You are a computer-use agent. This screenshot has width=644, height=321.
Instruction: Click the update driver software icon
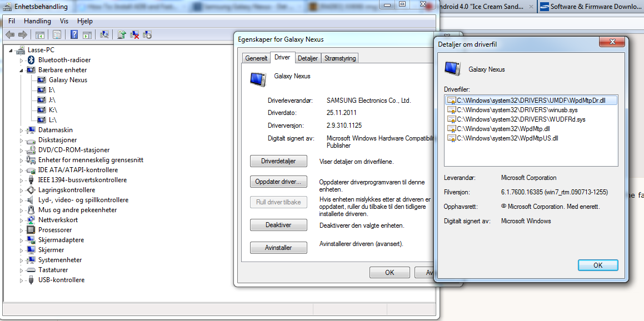click(x=122, y=35)
